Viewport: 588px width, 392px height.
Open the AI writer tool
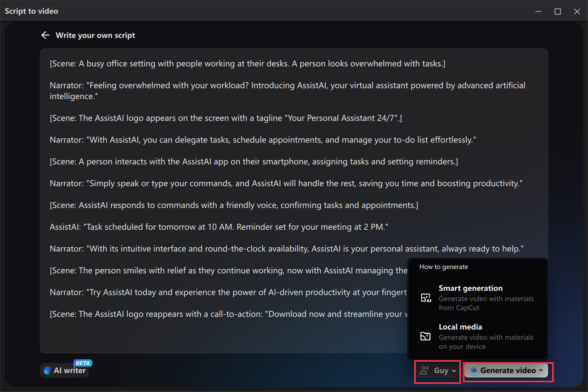(x=65, y=370)
